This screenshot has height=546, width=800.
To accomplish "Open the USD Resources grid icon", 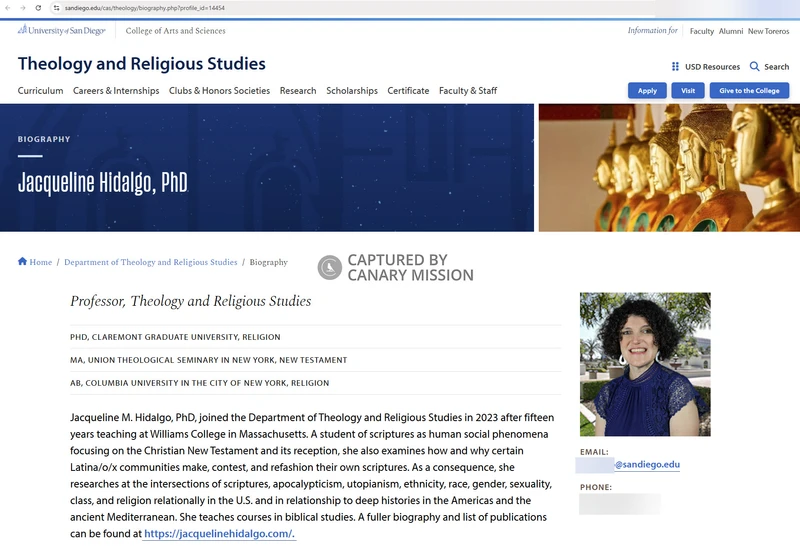I will pos(675,67).
